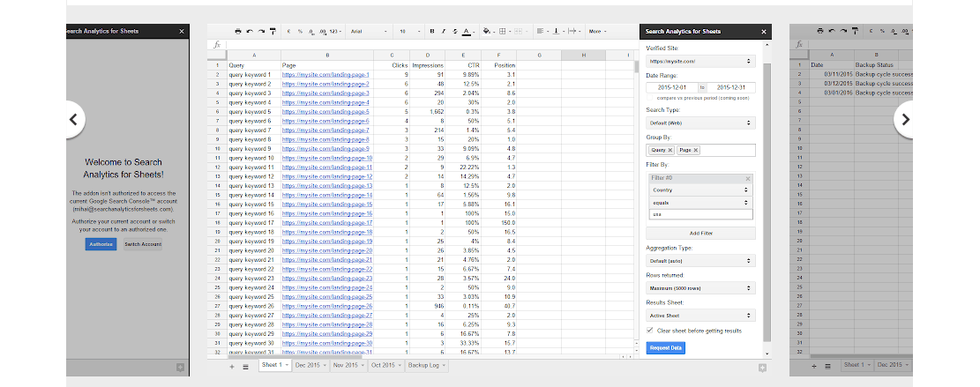Open the cell borders tool

[x=503, y=32]
